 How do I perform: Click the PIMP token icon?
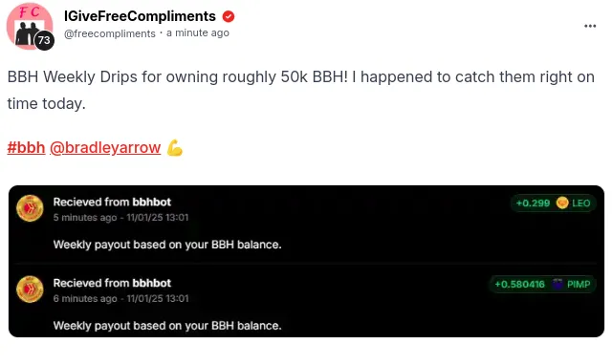point(557,284)
